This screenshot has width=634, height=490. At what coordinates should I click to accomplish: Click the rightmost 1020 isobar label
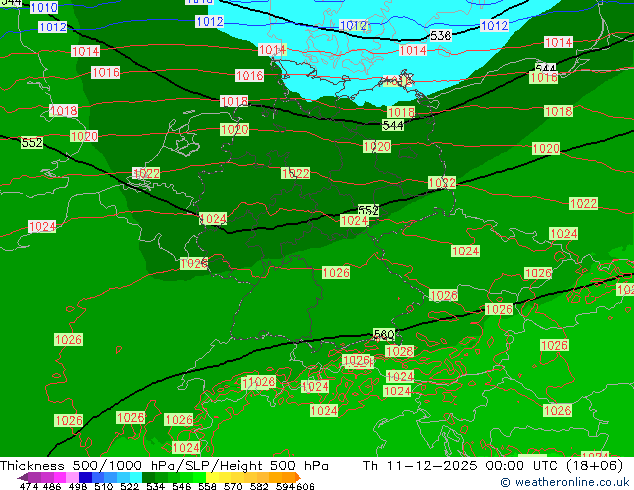click(546, 148)
